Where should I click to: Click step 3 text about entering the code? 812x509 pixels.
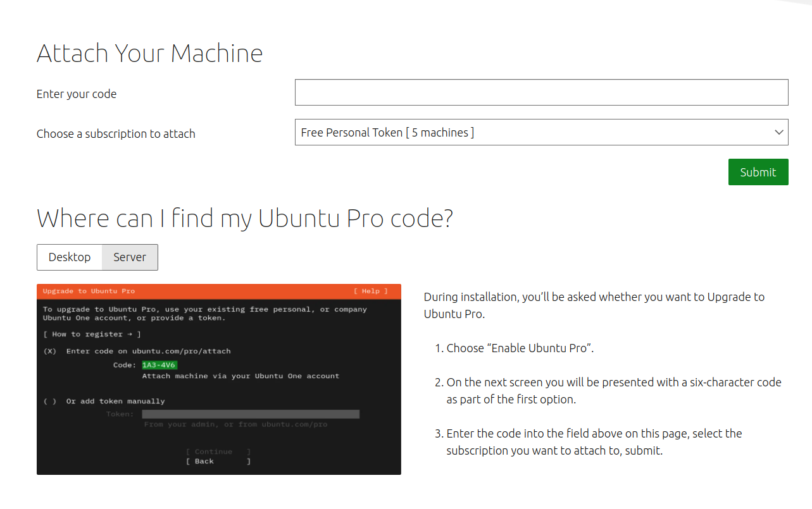tap(594, 442)
